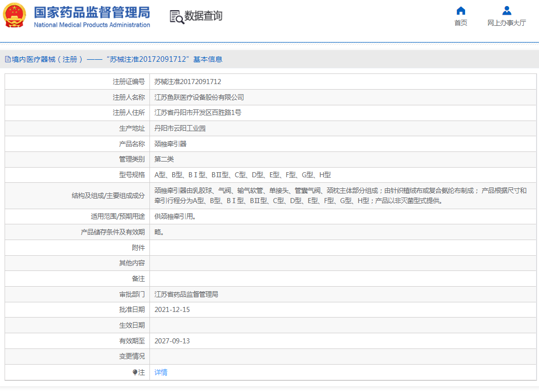The width and height of the screenshot is (539, 392).
Task: Select management category 第二类
Action: click(x=164, y=159)
